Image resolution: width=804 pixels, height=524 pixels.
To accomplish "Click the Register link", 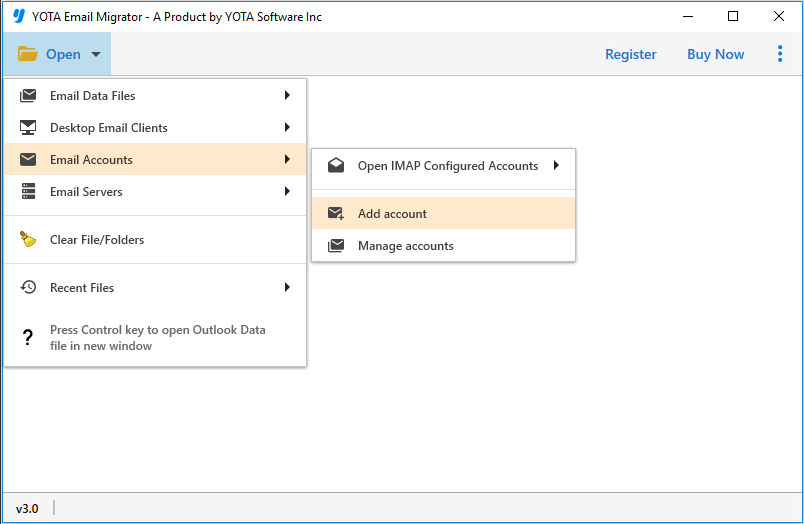I will click(631, 54).
